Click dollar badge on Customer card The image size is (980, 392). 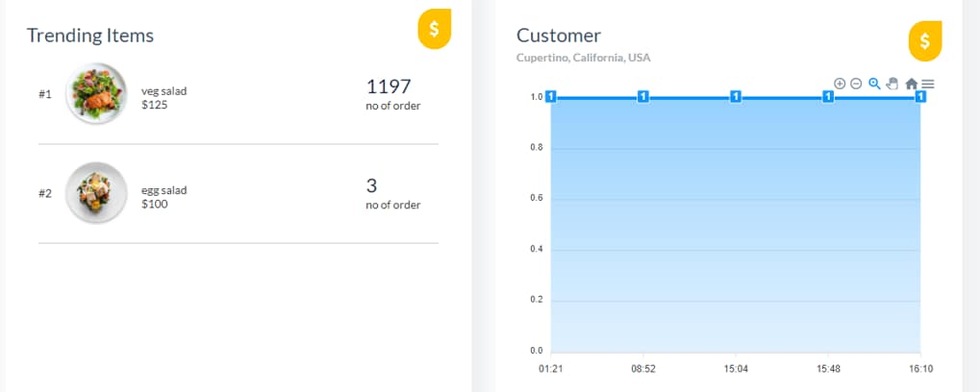924,40
